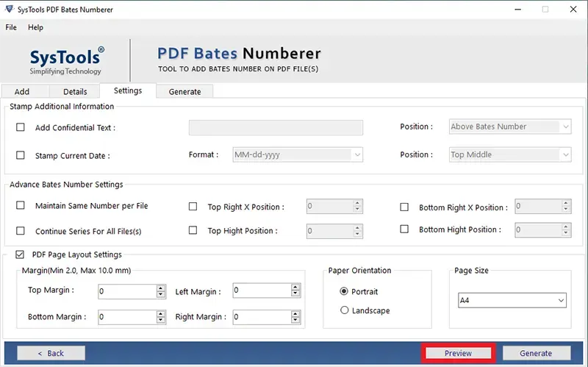Viewport: 588px width, 367px height.
Task: Click the Right Margin value field
Action: 262,317
